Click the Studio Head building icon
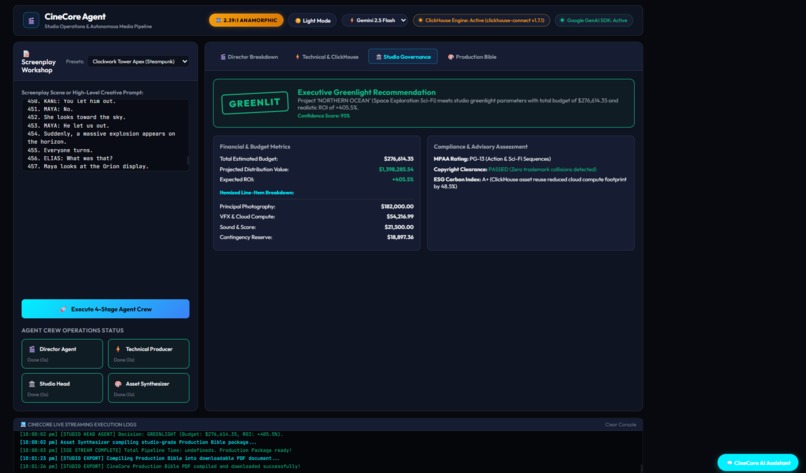The image size is (806, 473). pos(32,384)
